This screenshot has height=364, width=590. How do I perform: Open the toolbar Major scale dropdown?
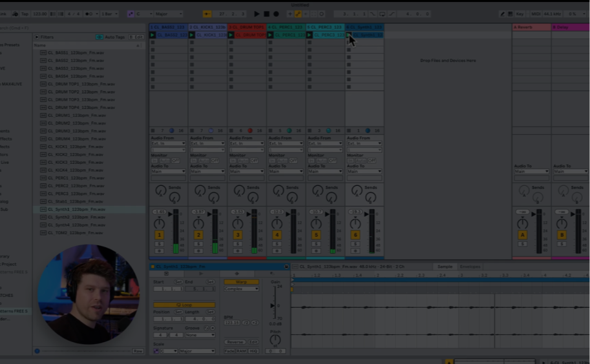click(x=169, y=14)
